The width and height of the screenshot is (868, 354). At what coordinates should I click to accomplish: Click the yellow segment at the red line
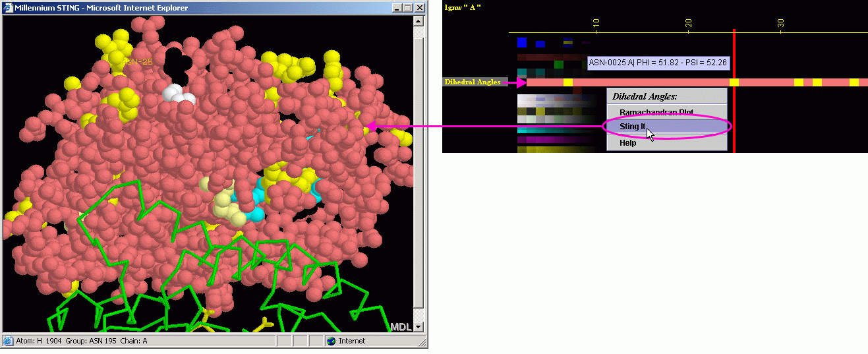734,82
